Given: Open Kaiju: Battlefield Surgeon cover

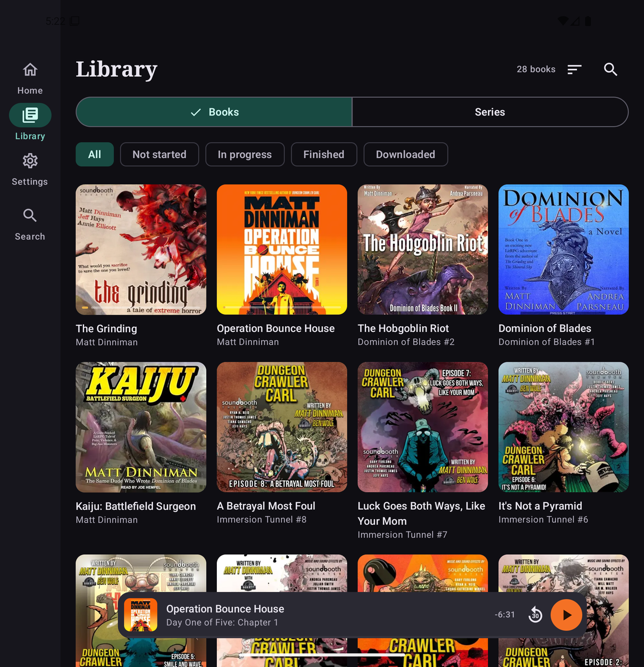Looking at the screenshot, I should pos(141,427).
